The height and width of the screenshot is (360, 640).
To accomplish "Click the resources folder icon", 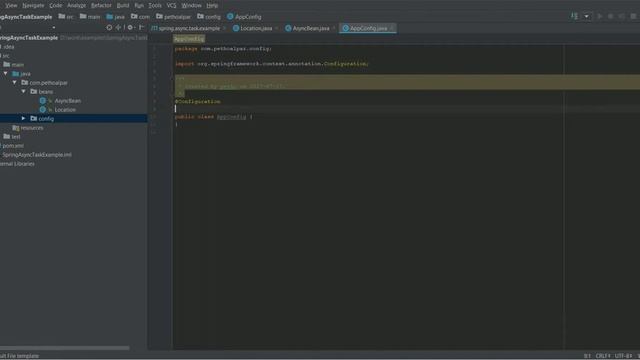I will (16, 128).
